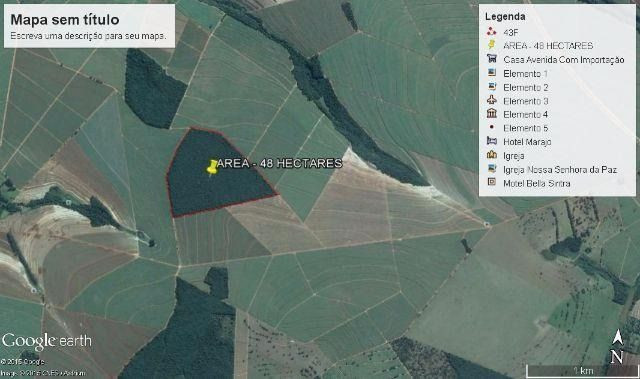
Task: Click the shopping cart icon for Casa Avenida
Action: click(492, 58)
